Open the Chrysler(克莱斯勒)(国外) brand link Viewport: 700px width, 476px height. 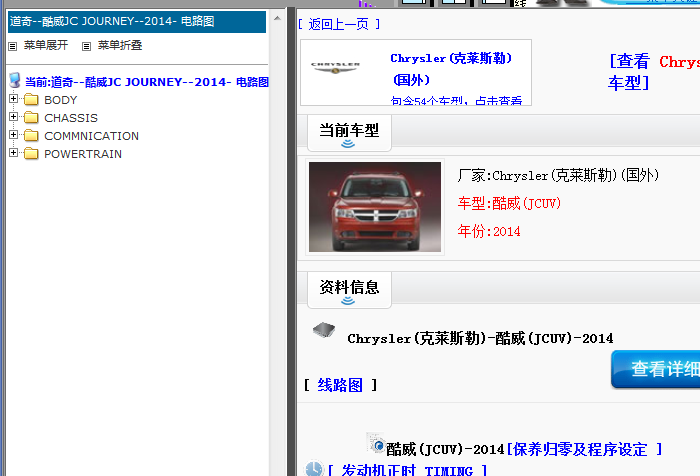[451, 69]
